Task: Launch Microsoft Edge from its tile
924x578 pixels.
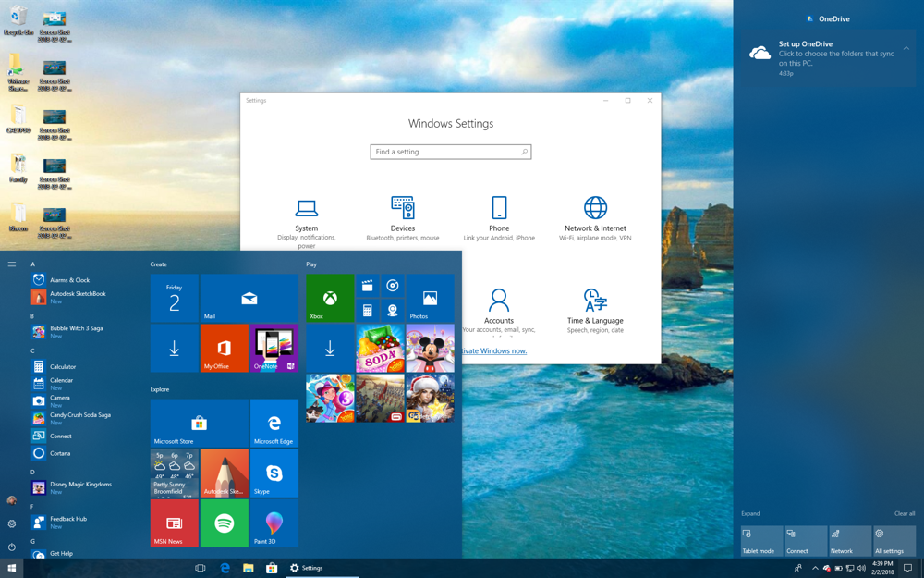Action: (x=274, y=424)
